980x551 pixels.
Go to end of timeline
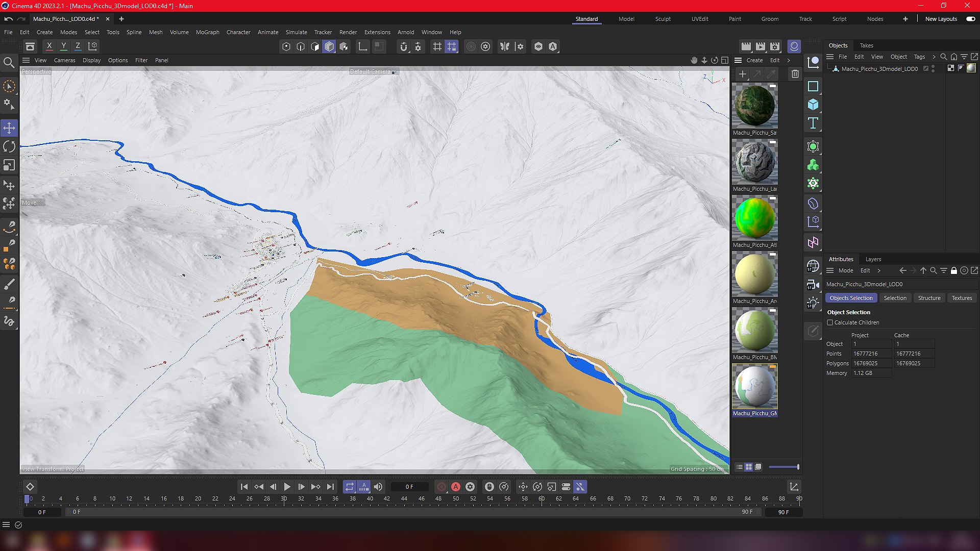point(330,487)
